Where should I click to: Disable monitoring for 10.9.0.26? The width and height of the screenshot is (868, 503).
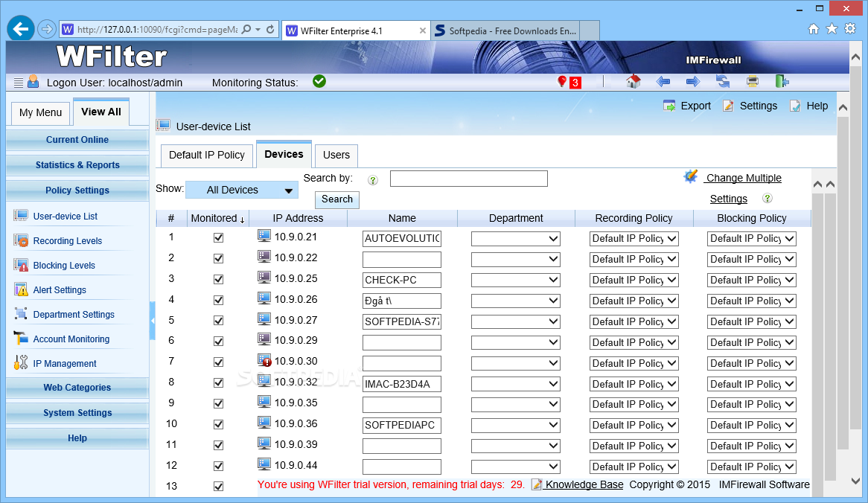pos(219,300)
